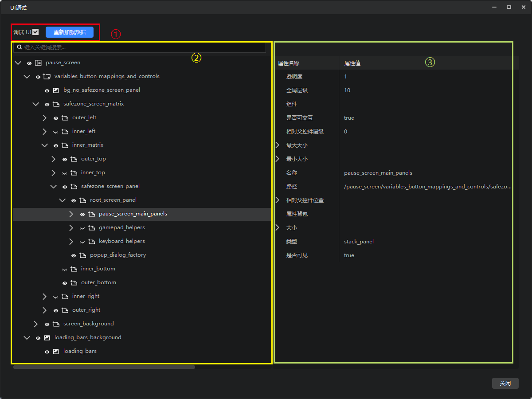Click the tree's horizontal scrollbar

(104, 367)
